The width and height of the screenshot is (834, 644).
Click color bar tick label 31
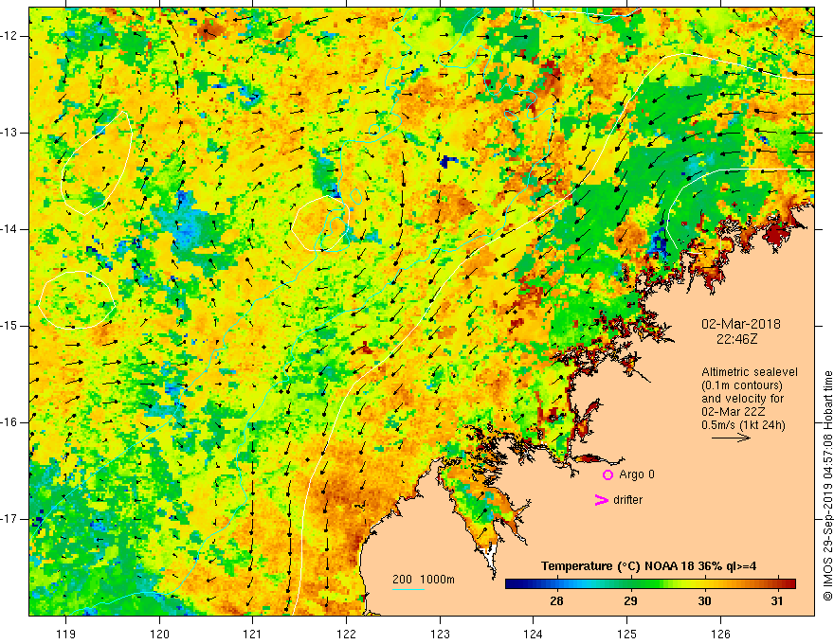(x=777, y=601)
